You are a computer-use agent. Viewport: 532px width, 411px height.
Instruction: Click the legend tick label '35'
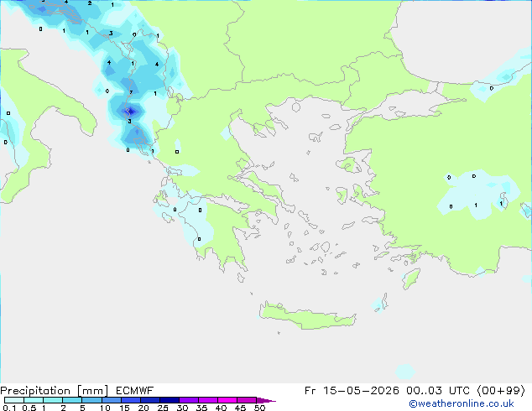(201, 408)
